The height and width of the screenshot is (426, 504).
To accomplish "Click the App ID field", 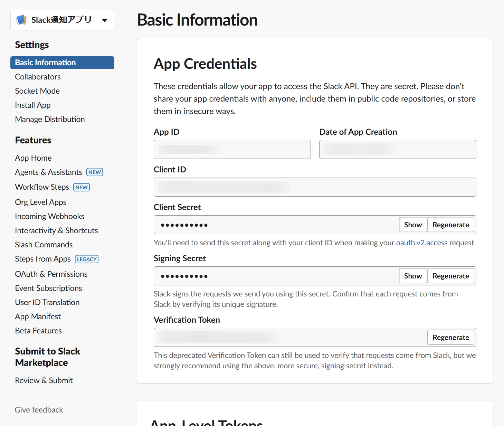I will [x=232, y=150].
